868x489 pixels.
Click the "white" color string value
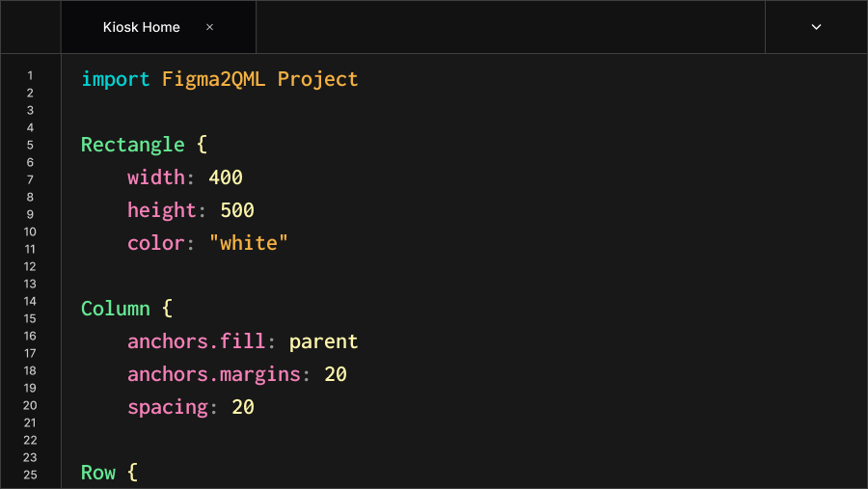click(249, 243)
